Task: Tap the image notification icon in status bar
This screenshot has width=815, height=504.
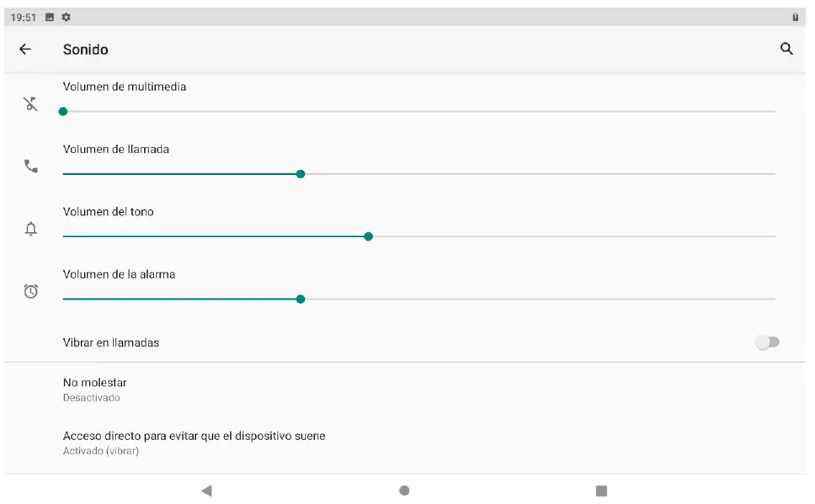Action: (50, 17)
